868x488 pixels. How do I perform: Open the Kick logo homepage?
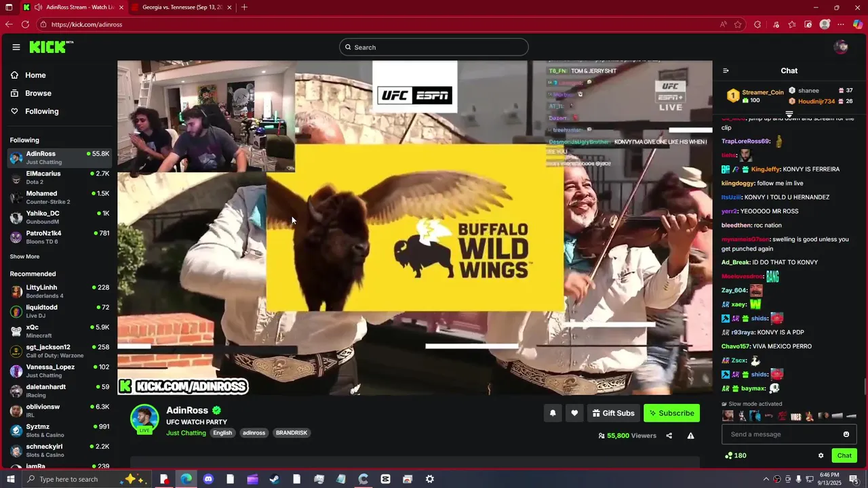click(x=51, y=47)
